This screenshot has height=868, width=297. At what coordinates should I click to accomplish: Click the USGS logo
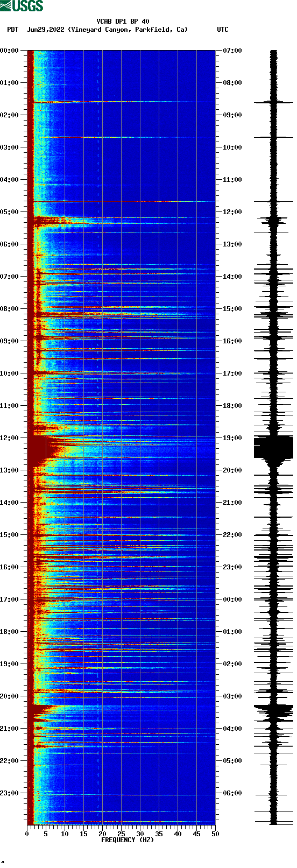(x=22, y=6)
